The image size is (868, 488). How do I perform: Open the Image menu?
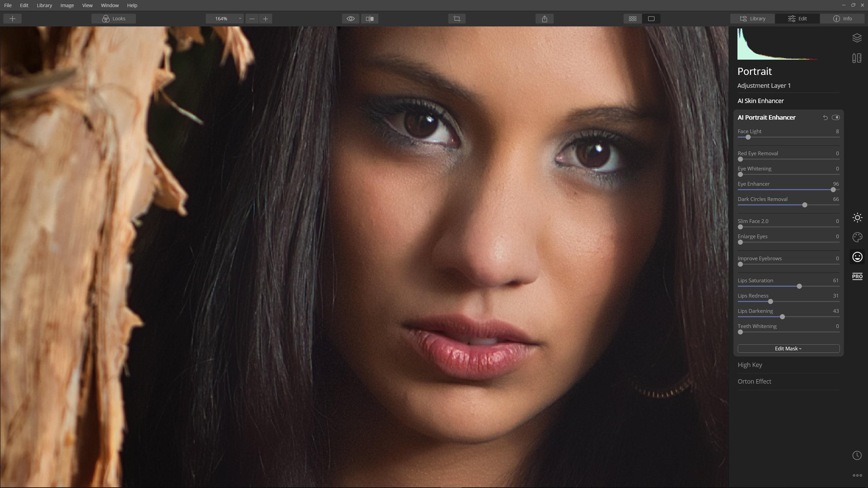pos(67,5)
